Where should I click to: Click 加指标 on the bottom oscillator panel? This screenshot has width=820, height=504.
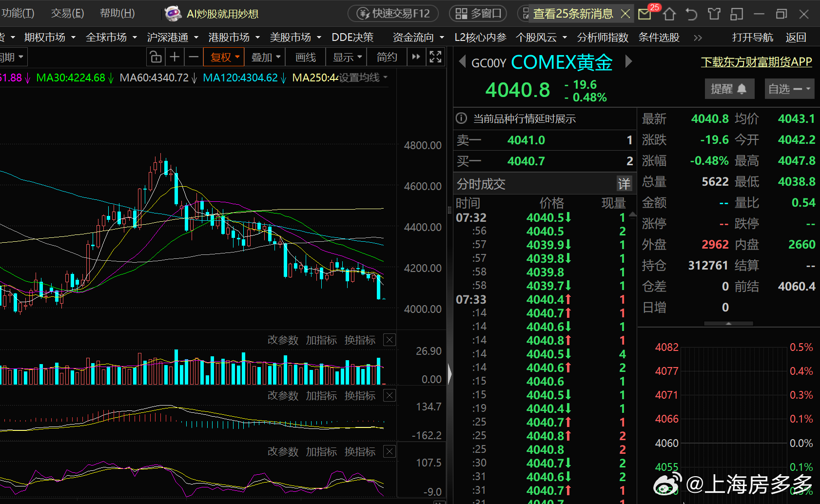(321, 451)
